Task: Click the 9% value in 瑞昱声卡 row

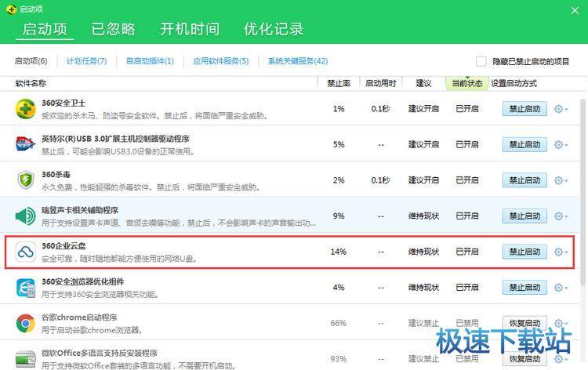Action: [338, 216]
